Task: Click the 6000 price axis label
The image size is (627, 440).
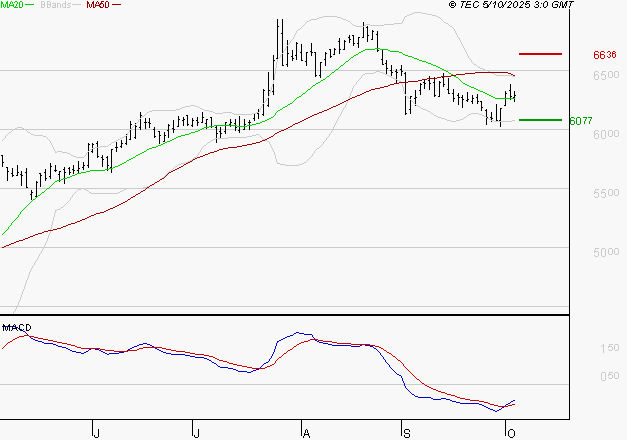Action: click(x=604, y=134)
